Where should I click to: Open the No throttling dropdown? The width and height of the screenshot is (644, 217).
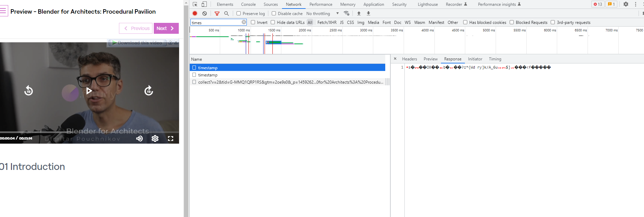[323, 13]
